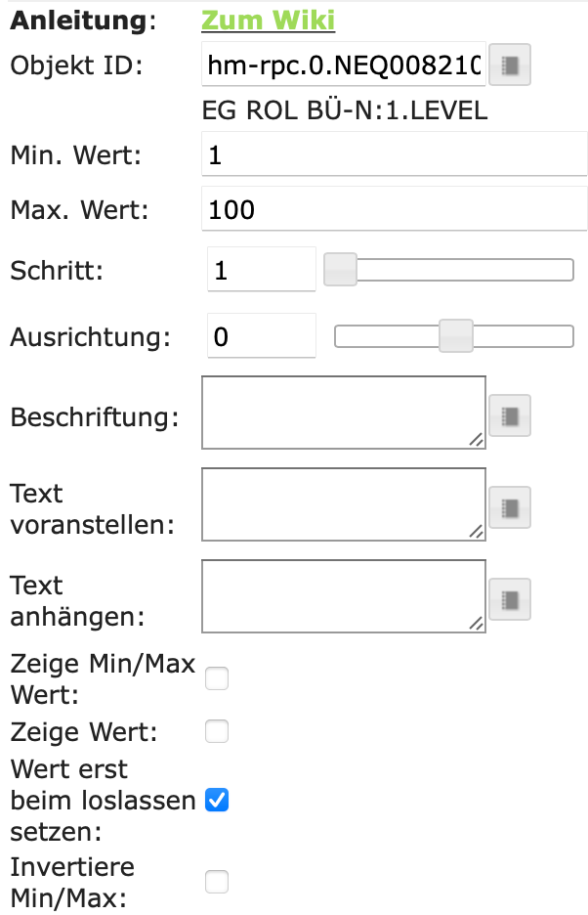This screenshot has width=588, height=915.
Task: Focus the Objekt ID input field
Action: 343,65
